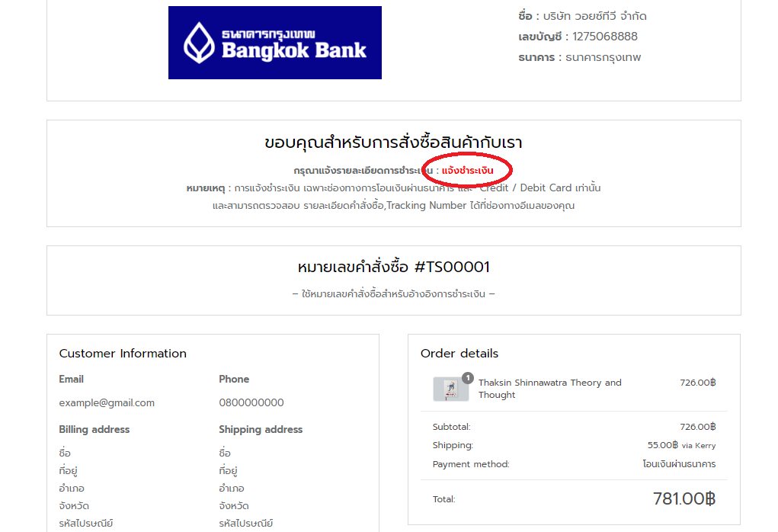The image size is (778, 532).
Task: Click the subtotal amount 726.00฿
Action: pyautogui.click(x=698, y=427)
